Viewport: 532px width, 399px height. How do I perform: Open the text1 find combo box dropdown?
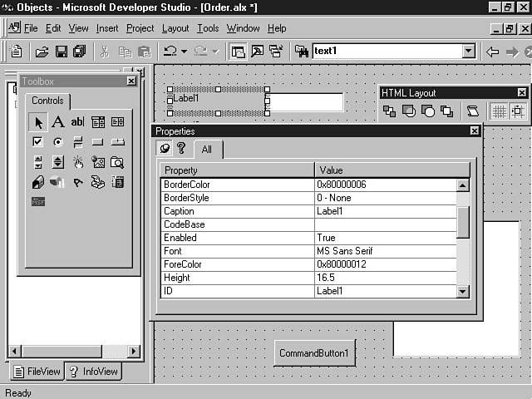tap(469, 52)
